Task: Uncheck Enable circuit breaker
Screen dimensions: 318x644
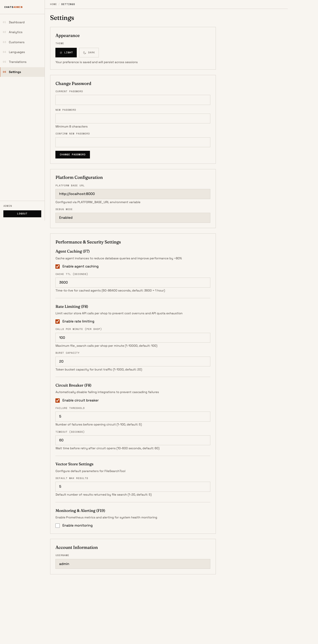Action: click(x=57, y=400)
